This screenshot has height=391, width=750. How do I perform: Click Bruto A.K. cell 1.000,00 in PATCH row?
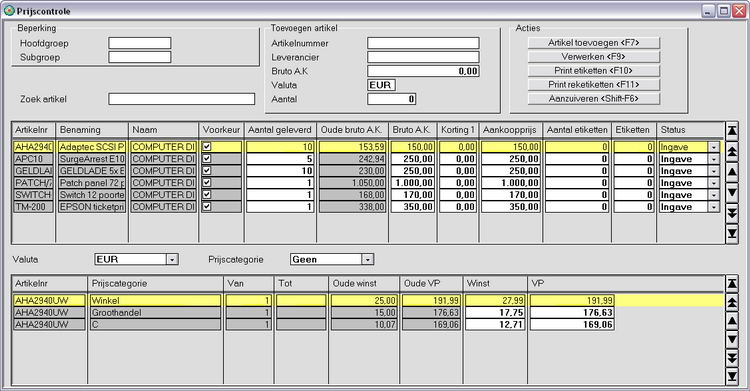coord(413,183)
